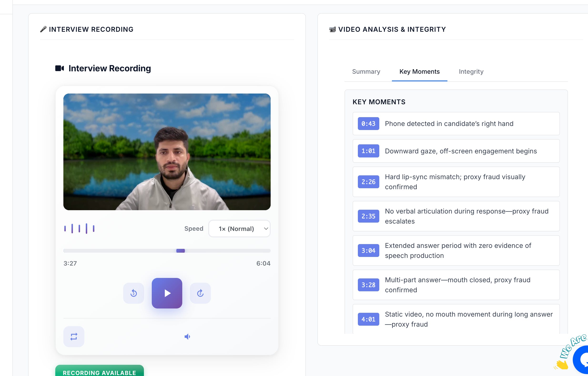
Task: Jump to the 2:26 lip-sync mismatch moment
Action: tap(368, 182)
